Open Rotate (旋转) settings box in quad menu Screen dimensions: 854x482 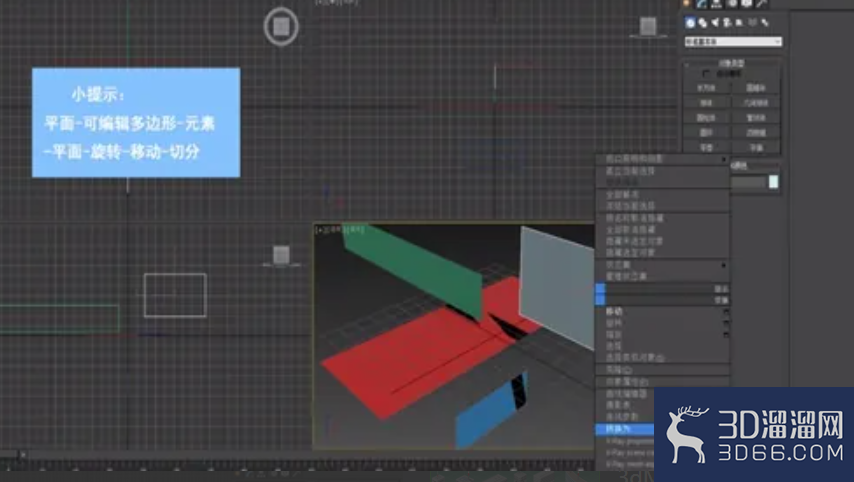pos(725,323)
